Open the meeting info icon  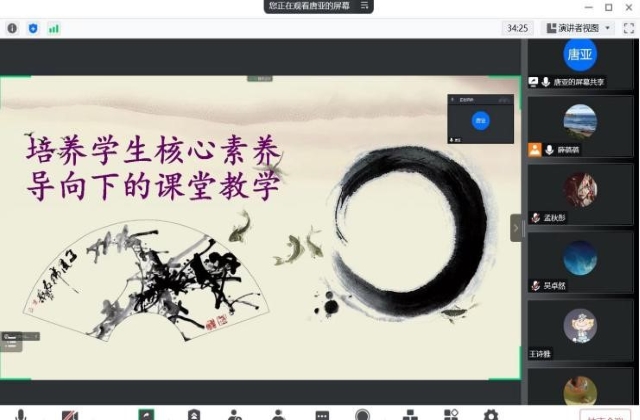(12, 28)
